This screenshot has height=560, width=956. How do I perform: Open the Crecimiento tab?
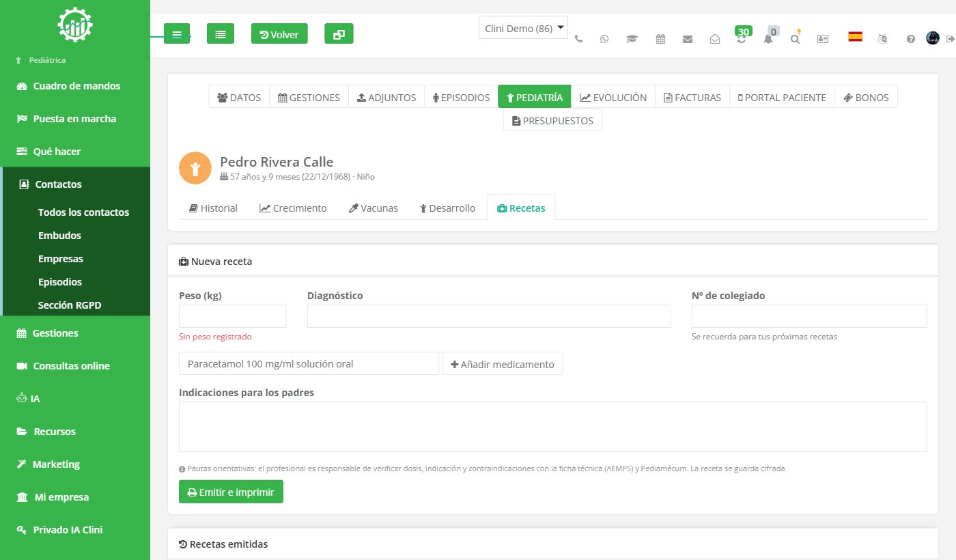click(293, 208)
